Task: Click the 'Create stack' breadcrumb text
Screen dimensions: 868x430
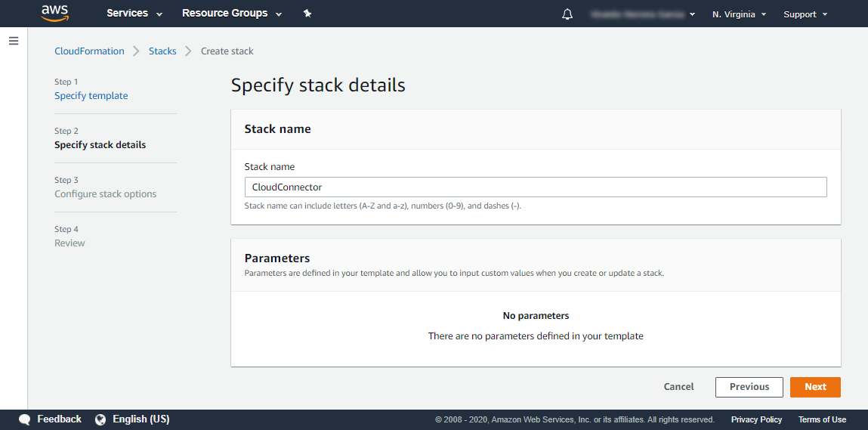Action: coord(227,51)
